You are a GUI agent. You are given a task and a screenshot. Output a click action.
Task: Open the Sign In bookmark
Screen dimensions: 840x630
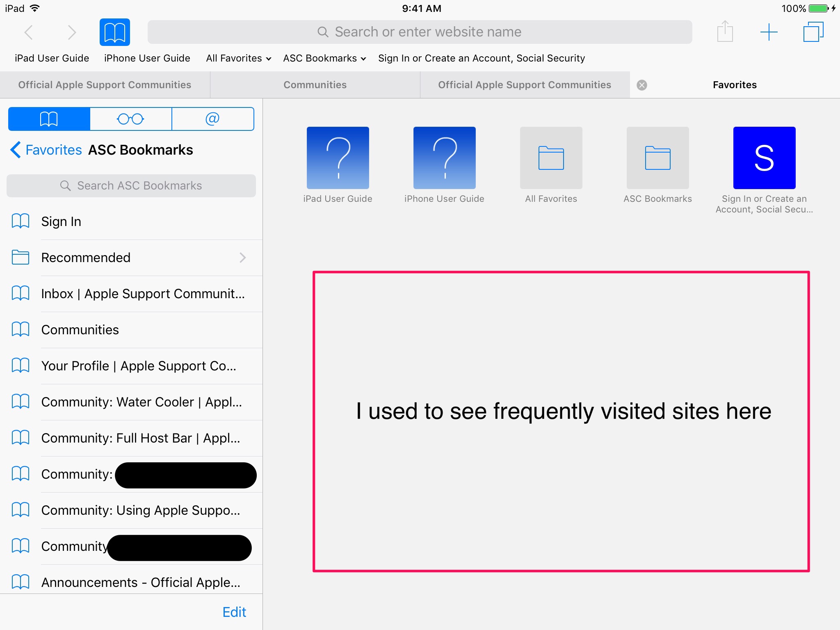pos(61,221)
